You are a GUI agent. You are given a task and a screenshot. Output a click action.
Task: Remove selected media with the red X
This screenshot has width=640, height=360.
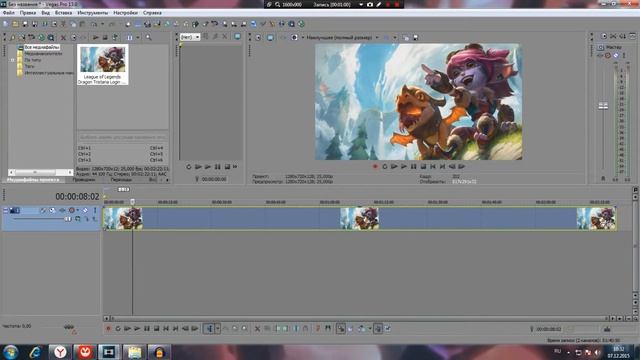click(x=63, y=38)
